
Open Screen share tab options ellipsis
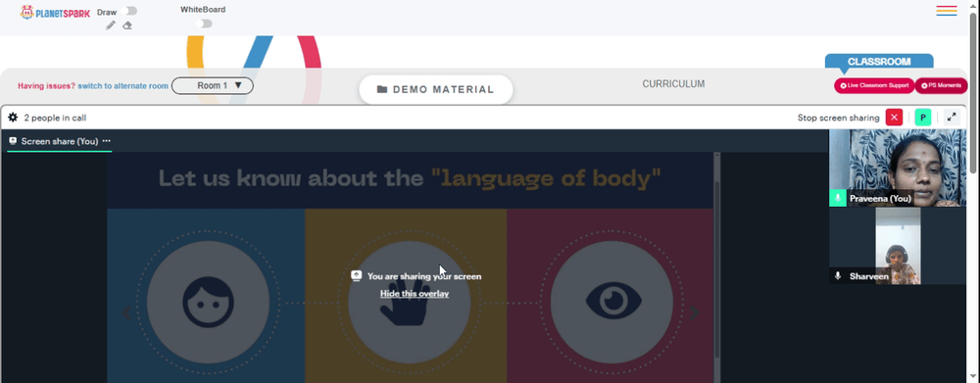(106, 141)
